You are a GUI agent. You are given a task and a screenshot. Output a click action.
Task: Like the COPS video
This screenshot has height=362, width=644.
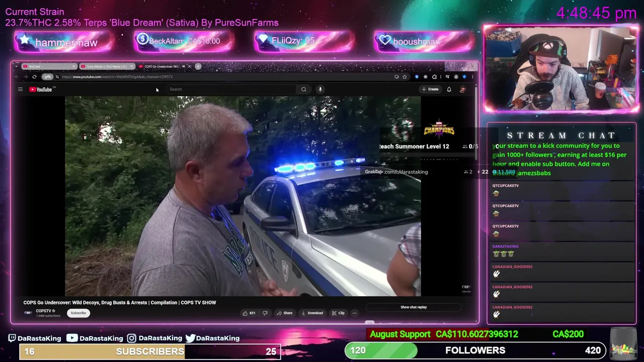[x=245, y=313]
